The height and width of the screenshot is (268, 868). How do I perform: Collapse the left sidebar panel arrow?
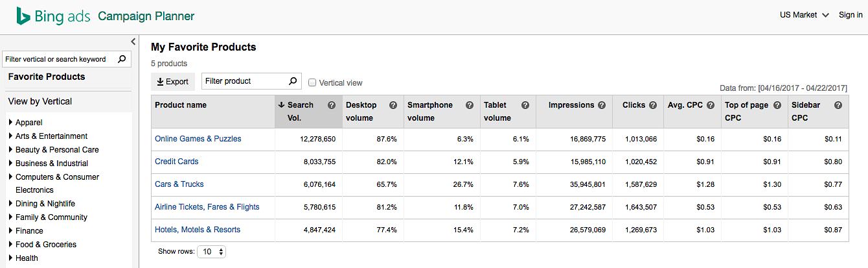click(x=133, y=42)
